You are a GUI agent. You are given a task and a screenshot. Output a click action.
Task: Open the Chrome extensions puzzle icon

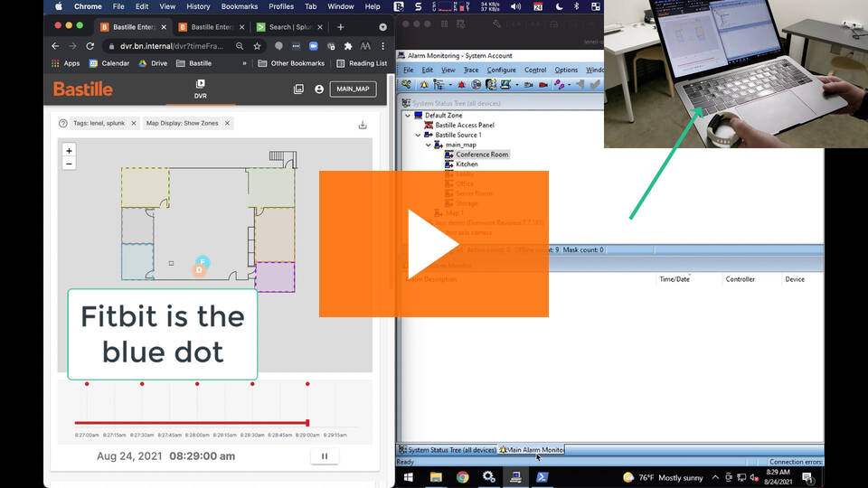point(348,46)
